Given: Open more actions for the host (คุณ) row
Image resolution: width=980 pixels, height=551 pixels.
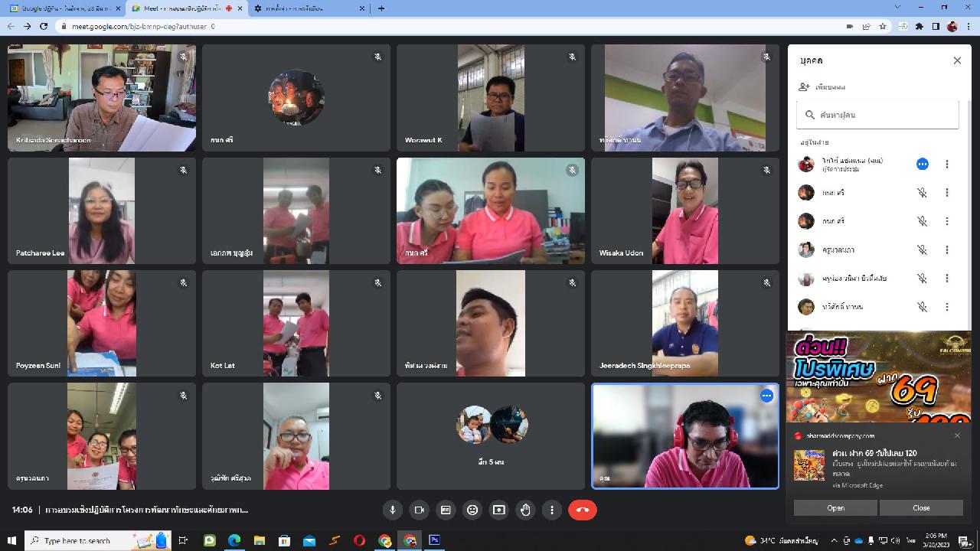Looking at the screenshot, I should point(947,164).
